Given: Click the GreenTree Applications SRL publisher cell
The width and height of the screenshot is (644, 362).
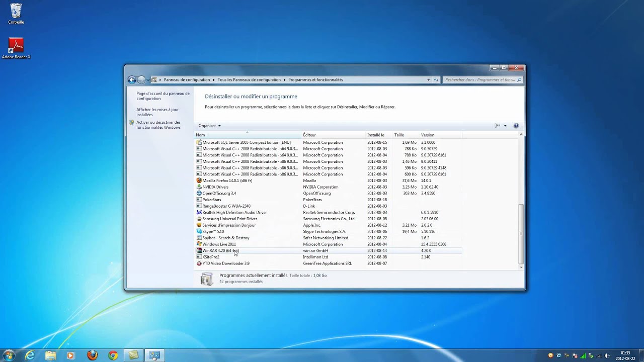Looking at the screenshot, I should (x=328, y=263).
